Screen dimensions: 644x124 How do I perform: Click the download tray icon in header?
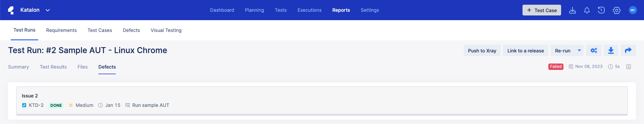573,10
